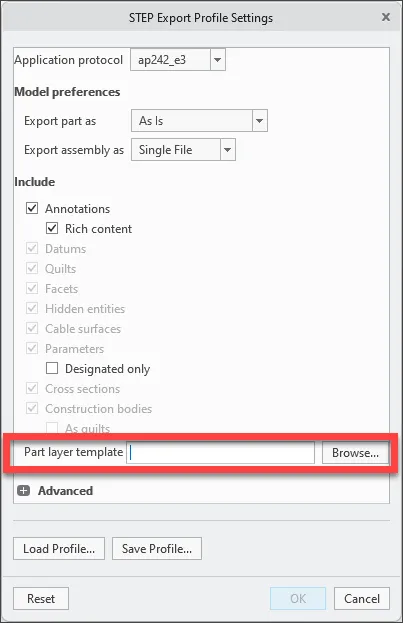Select the ap242_e3 protocol value box

170,60
